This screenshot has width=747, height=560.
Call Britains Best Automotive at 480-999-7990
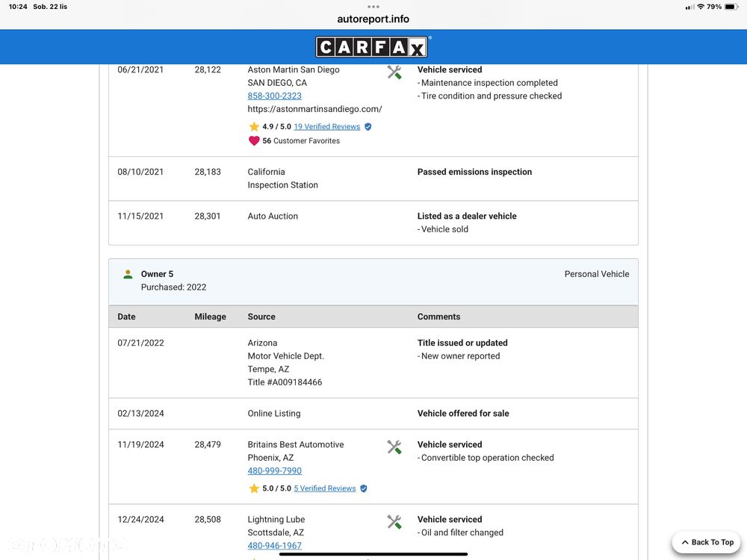275,471
